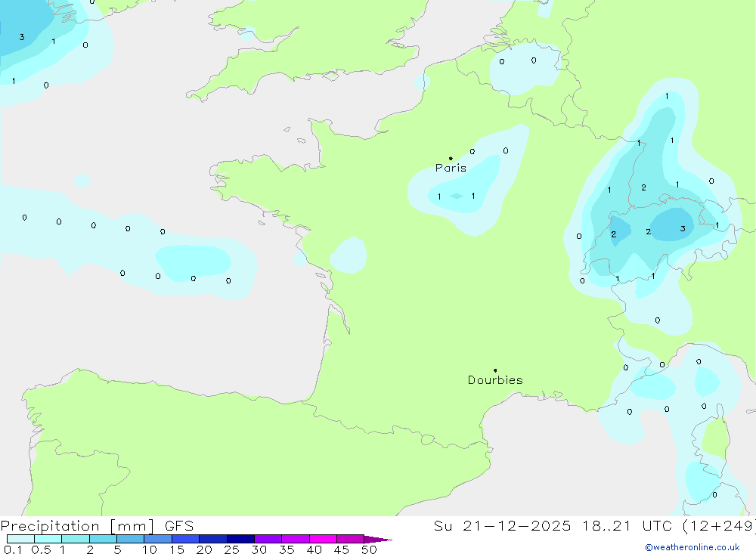Pick the 2–5 mm legend swatch
Screen dimensions: 756x554
pos(103,539)
